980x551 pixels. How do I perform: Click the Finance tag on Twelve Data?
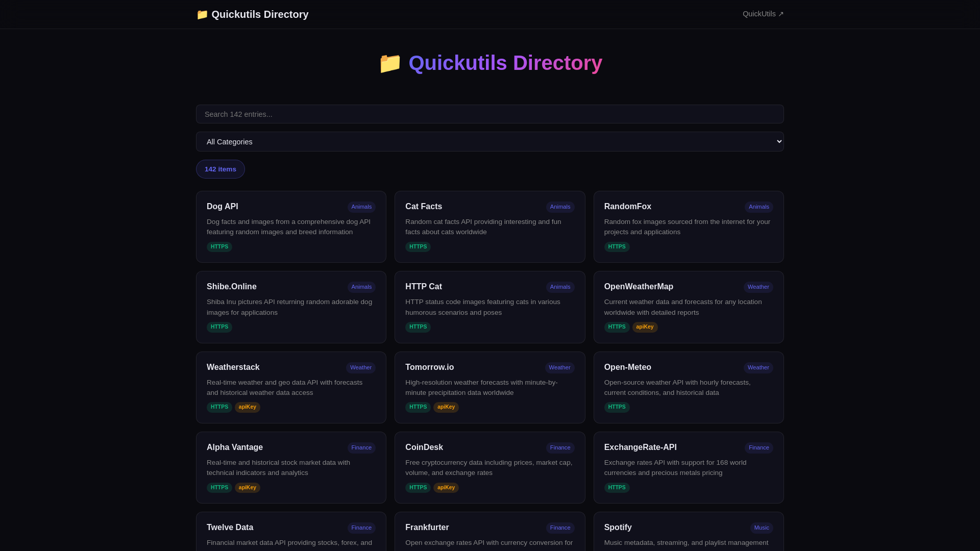click(x=361, y=528)
